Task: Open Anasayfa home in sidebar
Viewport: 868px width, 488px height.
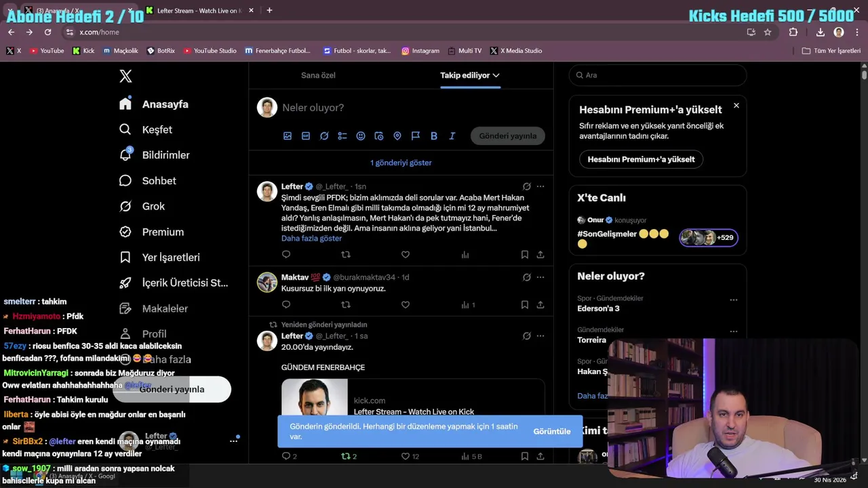Action: (x=154, y=104)
